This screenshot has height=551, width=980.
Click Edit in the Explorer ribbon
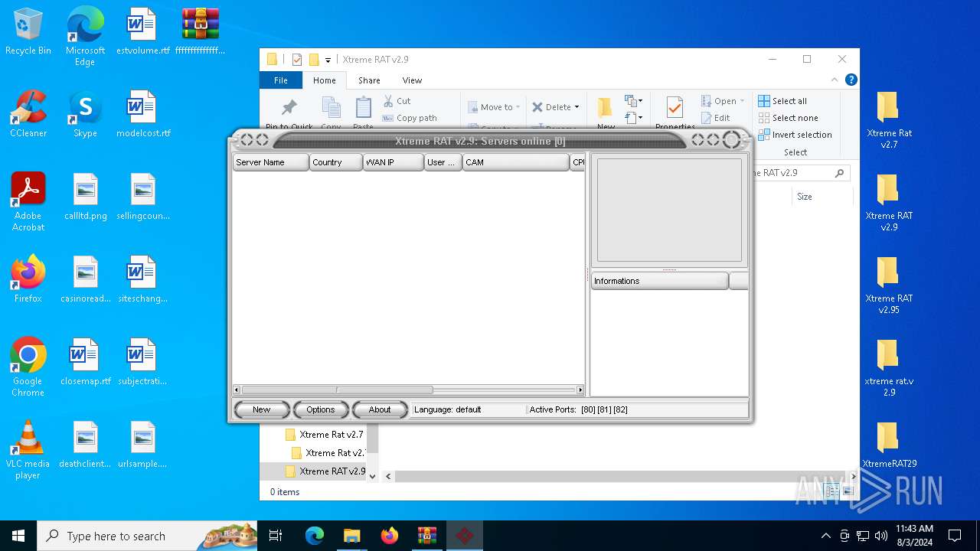click(x=716, y=118)
